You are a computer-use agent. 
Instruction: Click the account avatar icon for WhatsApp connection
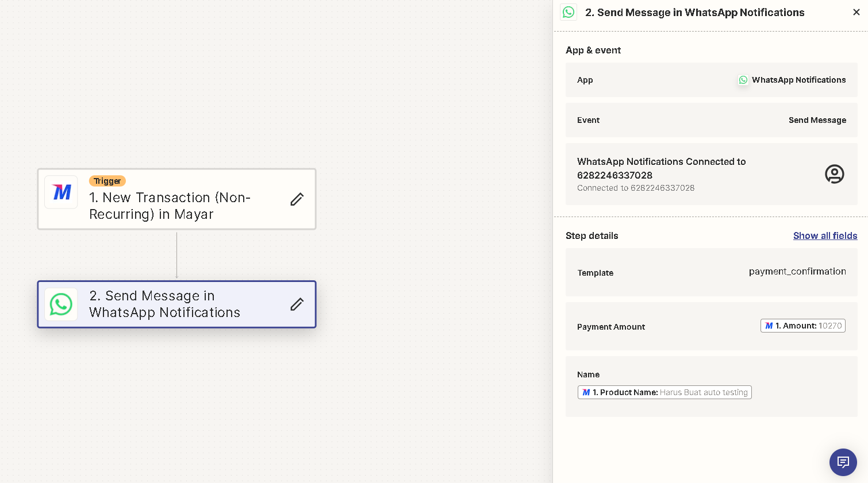pos(835,174)
